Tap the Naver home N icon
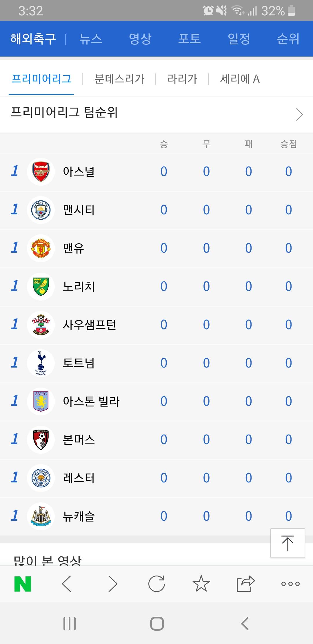This screenshot has height=644, width=313. pyautogui.click(x=23, y=584)
